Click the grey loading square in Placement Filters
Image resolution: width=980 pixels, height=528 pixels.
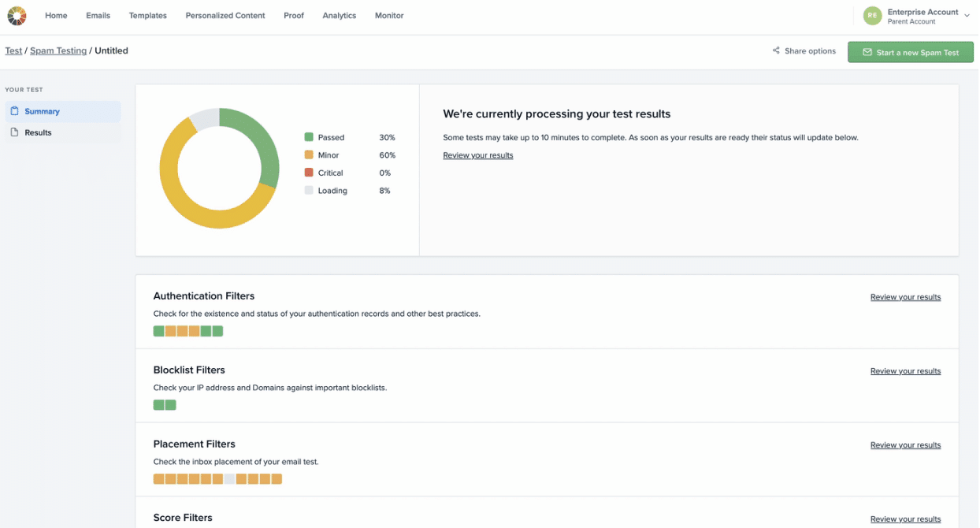pyautogui.click(x=229, y=479)
